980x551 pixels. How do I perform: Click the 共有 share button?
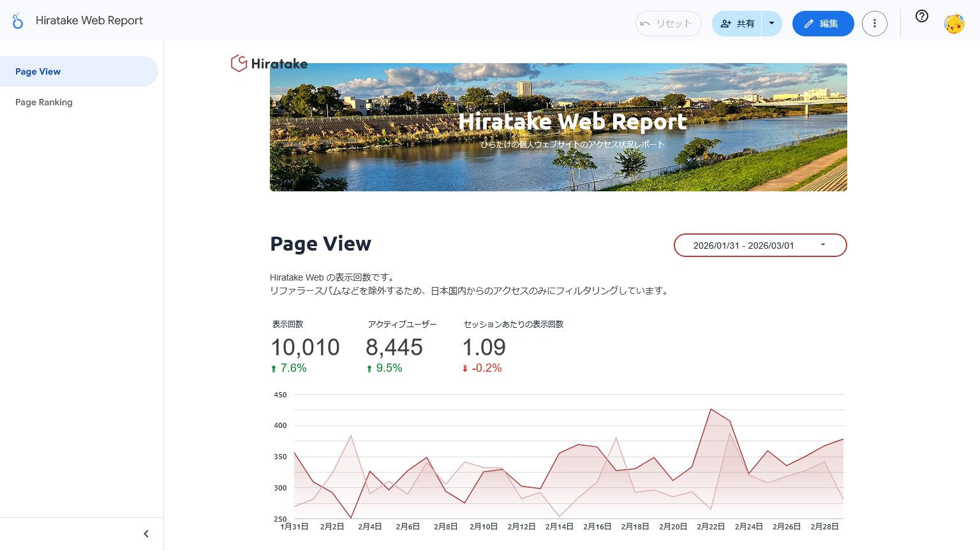(740, 23)
